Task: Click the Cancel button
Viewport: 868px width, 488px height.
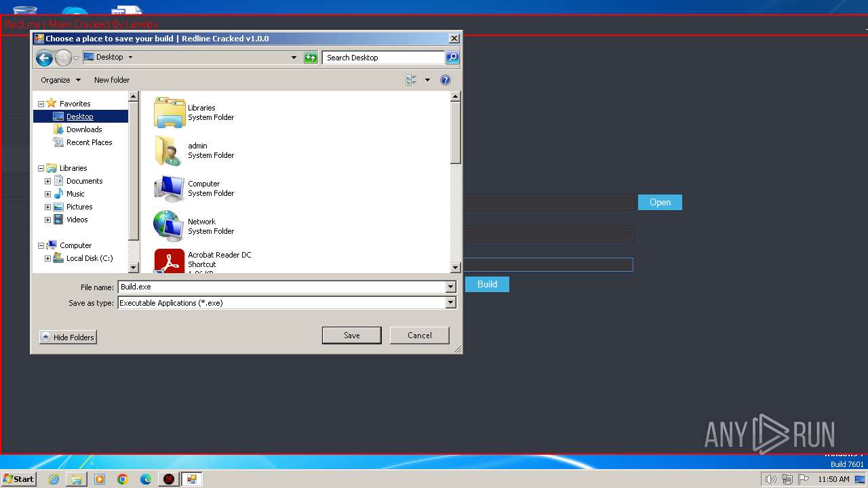Action: pyautogui.click(x=419, y=335)
